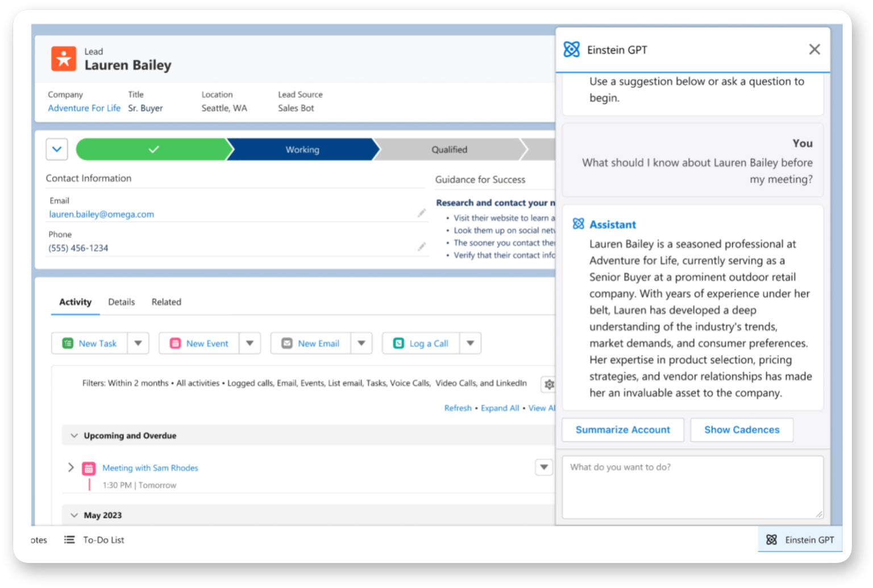
Task: Switch to the Details tab
Action: (122, 302)
